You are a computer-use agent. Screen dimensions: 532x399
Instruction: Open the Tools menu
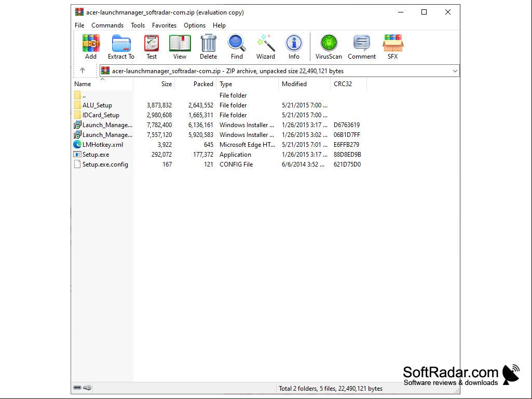click(138, 25)
